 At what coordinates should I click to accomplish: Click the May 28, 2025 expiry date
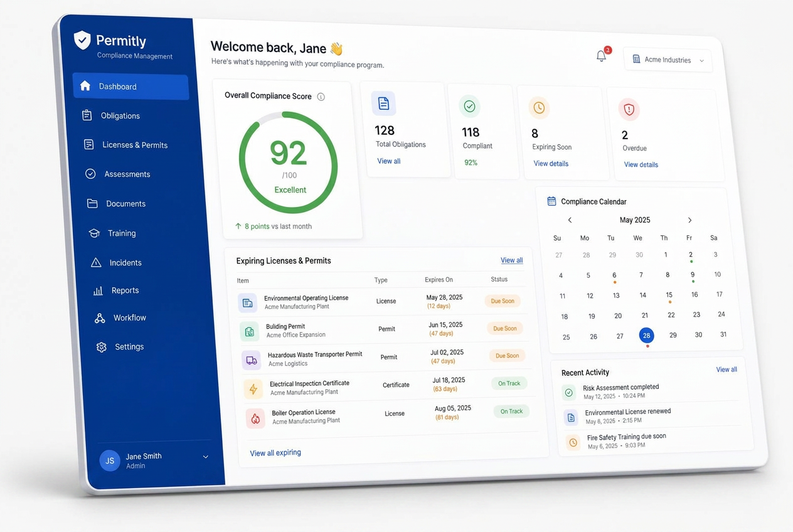coord(444,297)
